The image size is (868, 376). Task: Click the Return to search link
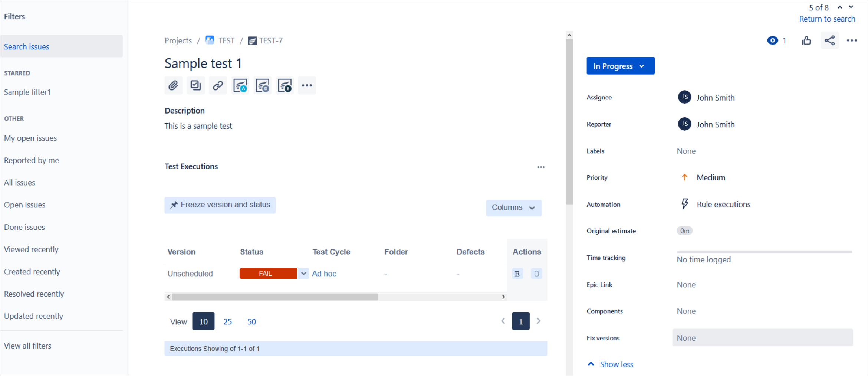(x=827, y=19)
